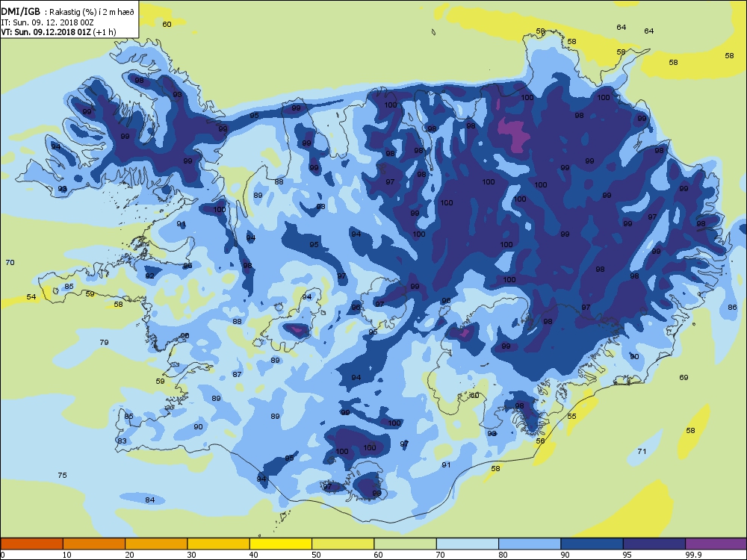Screen dimensions: 747x560
Task: Click the humidity value '86' on the map
Action: coord(732,307)
